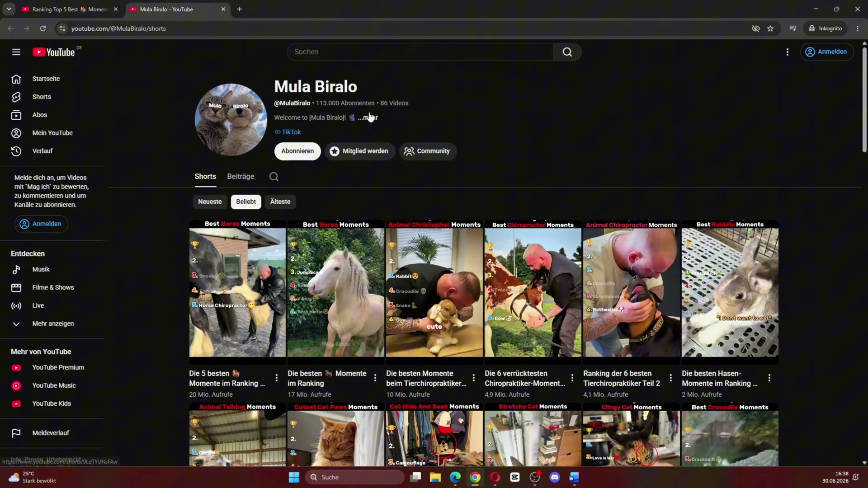
Task: Open Chrome three-dot menu
Action: (x=858, y=28)
